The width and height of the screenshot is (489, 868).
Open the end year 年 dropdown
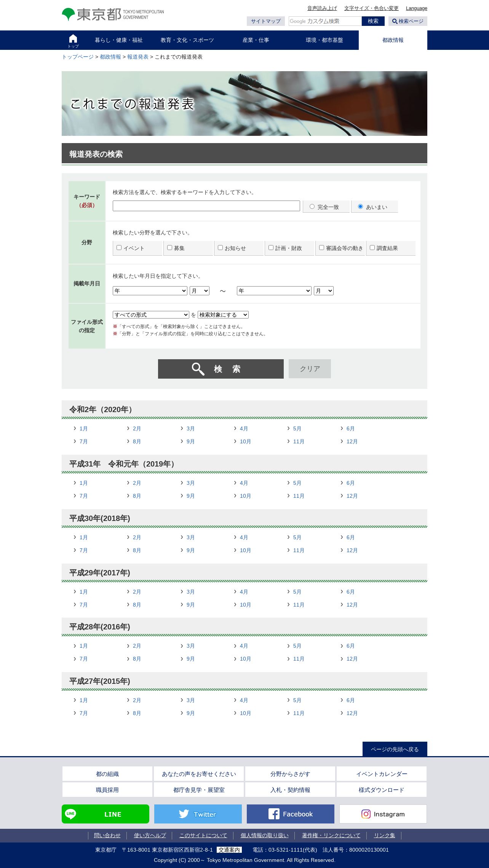click(274, 291)
